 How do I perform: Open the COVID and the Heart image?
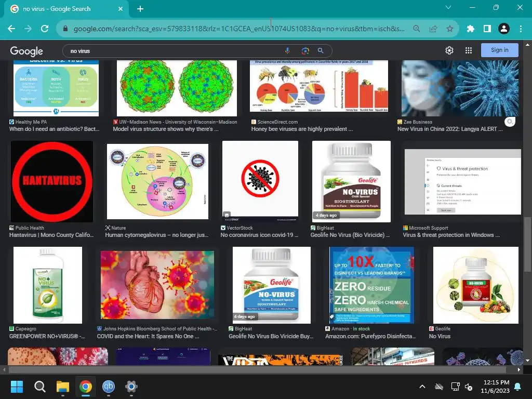coord(157,285)
